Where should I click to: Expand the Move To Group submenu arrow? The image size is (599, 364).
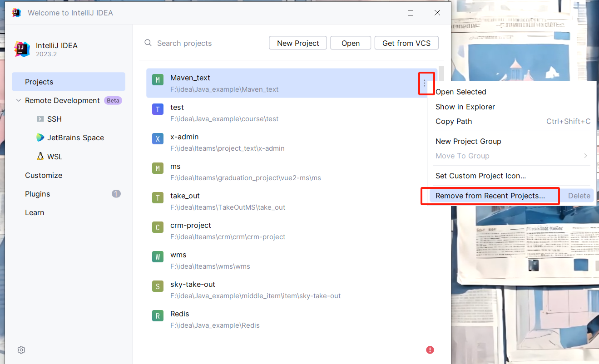(586, 156)
